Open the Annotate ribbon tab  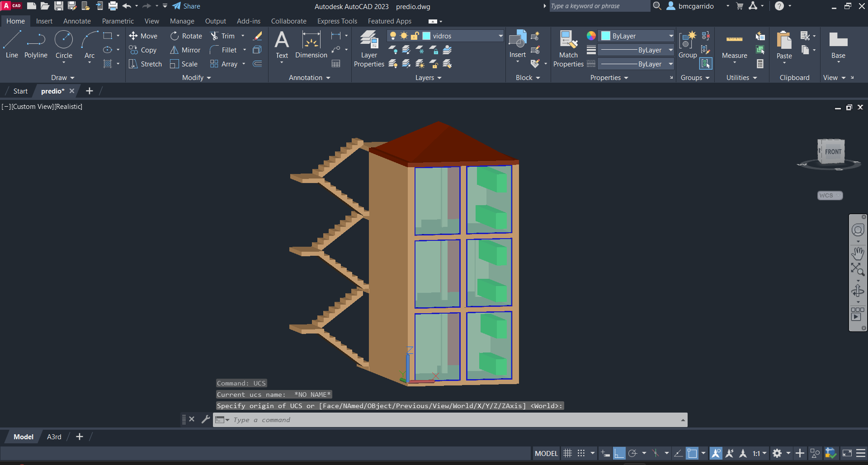pyautogui.click(x=77, y=21)
